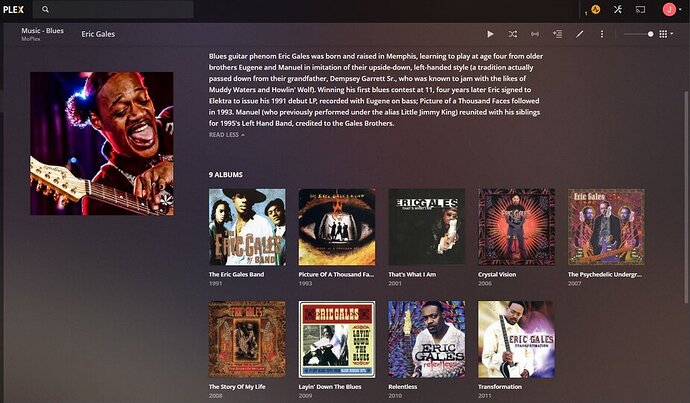
Task: Click Layin' Down The Blues title
Action: click(x=330, y=387)
